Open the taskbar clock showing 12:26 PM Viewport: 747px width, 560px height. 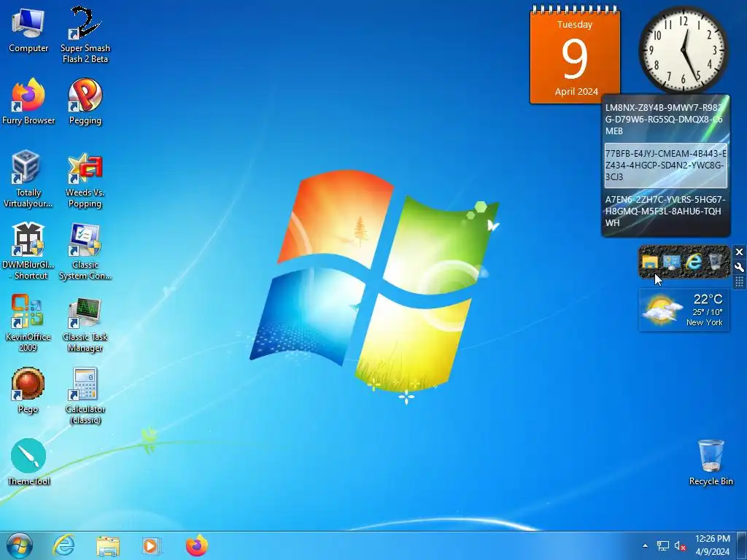712,545
